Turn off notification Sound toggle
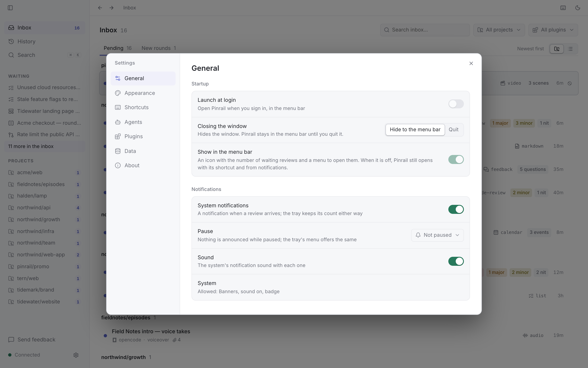The image size is (588, 368). (x=456, y=261)
